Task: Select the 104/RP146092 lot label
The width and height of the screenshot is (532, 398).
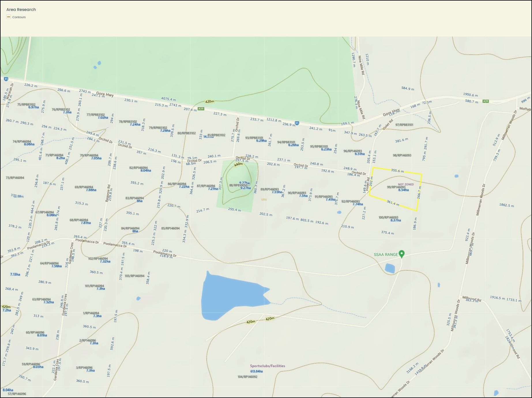Action: tap(247, 377)
